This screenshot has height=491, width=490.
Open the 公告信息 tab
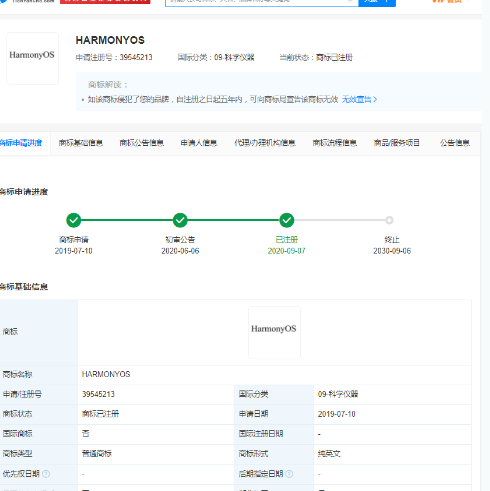(455, 143)
